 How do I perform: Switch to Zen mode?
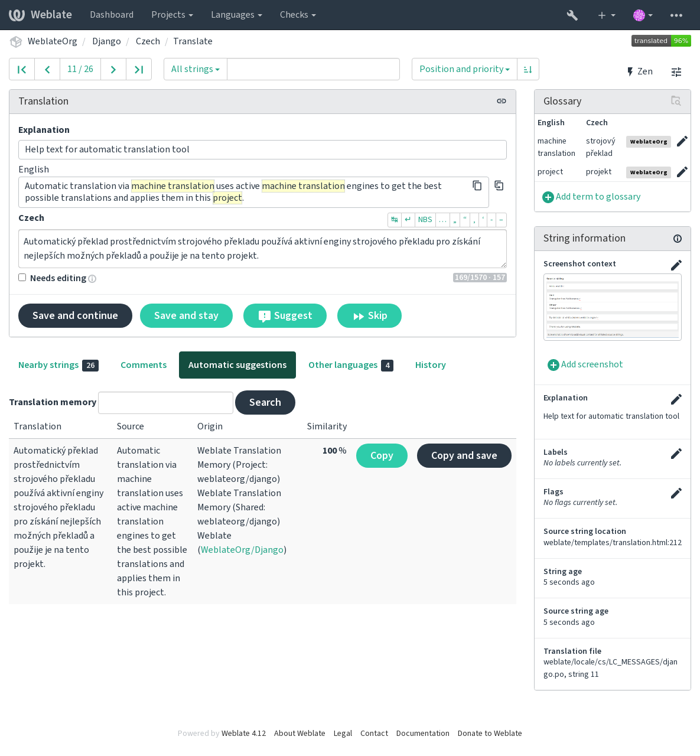point(639,71)
